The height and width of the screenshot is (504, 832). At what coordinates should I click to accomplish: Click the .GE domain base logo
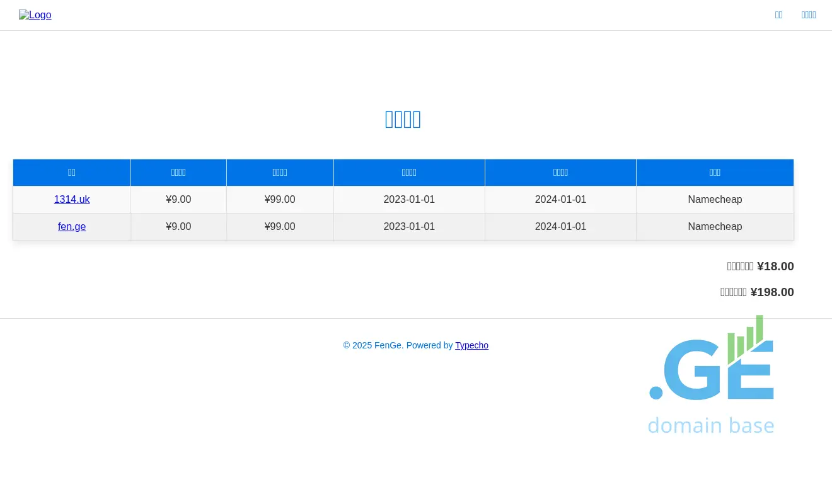coord(711,375)
